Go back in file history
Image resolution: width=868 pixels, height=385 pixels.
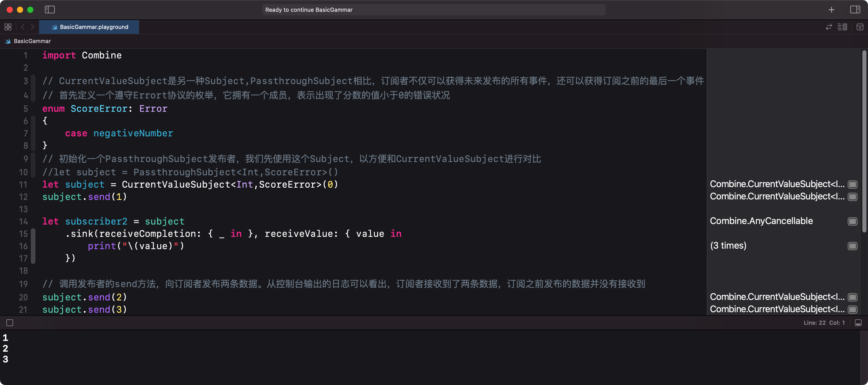pyautogui.click(x=23, y=27)
